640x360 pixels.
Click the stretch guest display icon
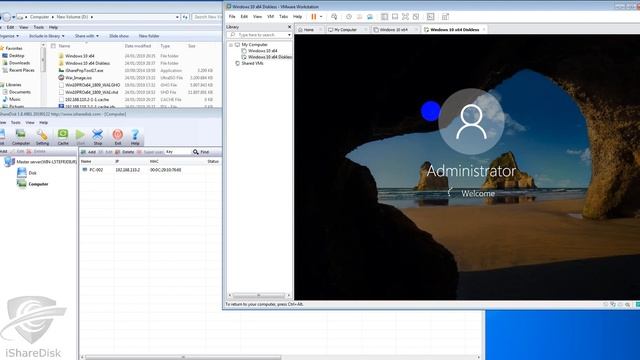tap(445, 17)
